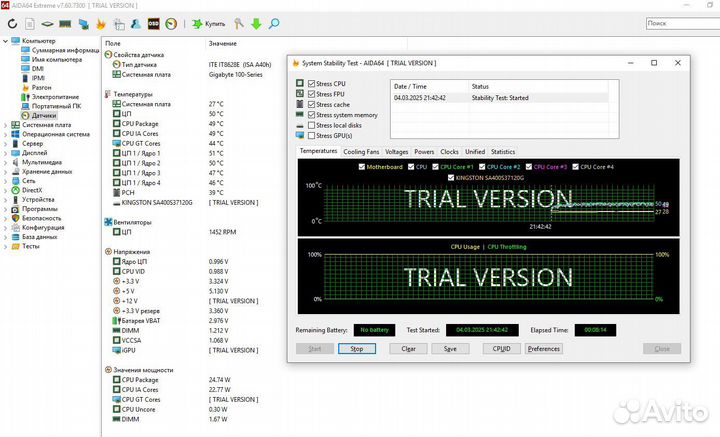The image size is (720, 437).
Task: Expand the Мультимедиа tree node
Action: (4, 161)
